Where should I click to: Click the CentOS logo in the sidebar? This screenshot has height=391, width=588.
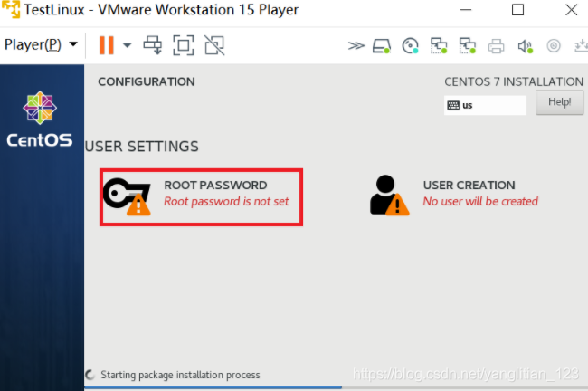point(40,119)
